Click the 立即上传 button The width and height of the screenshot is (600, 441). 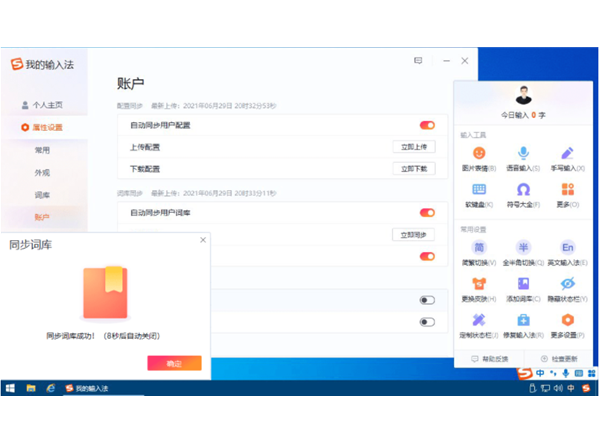[x=414, y=147]
